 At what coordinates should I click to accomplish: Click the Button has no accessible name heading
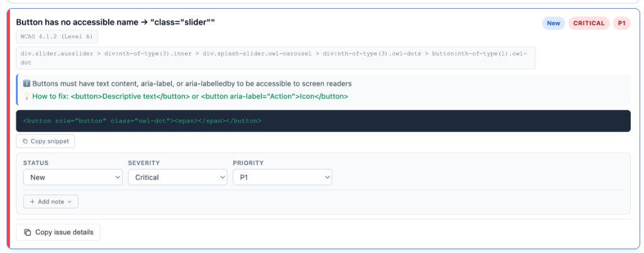116,22
